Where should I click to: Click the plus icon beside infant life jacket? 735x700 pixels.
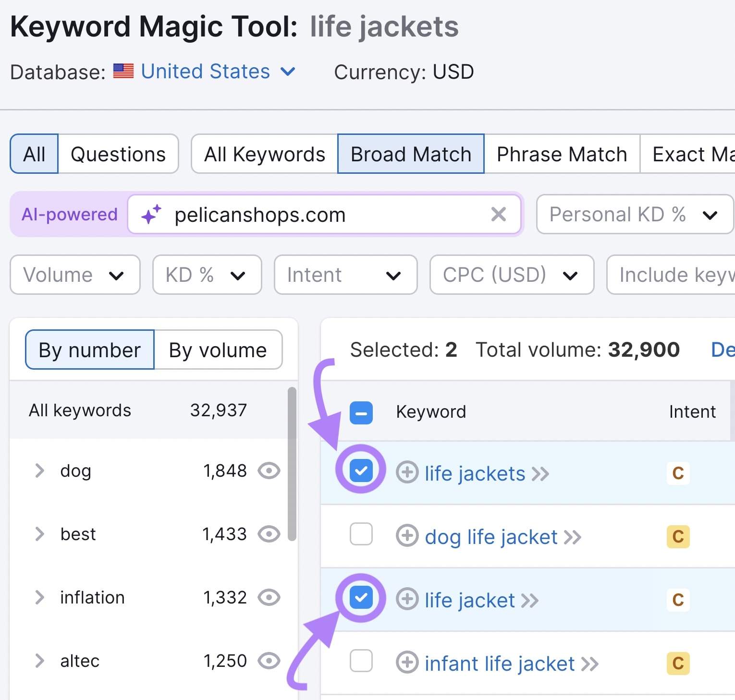coord(407,663)
